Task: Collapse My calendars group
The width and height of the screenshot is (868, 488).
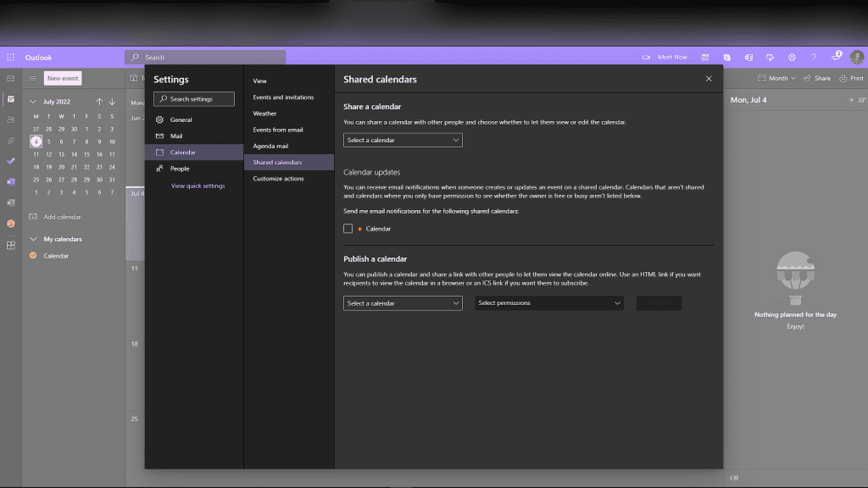Action: point(33,239)
